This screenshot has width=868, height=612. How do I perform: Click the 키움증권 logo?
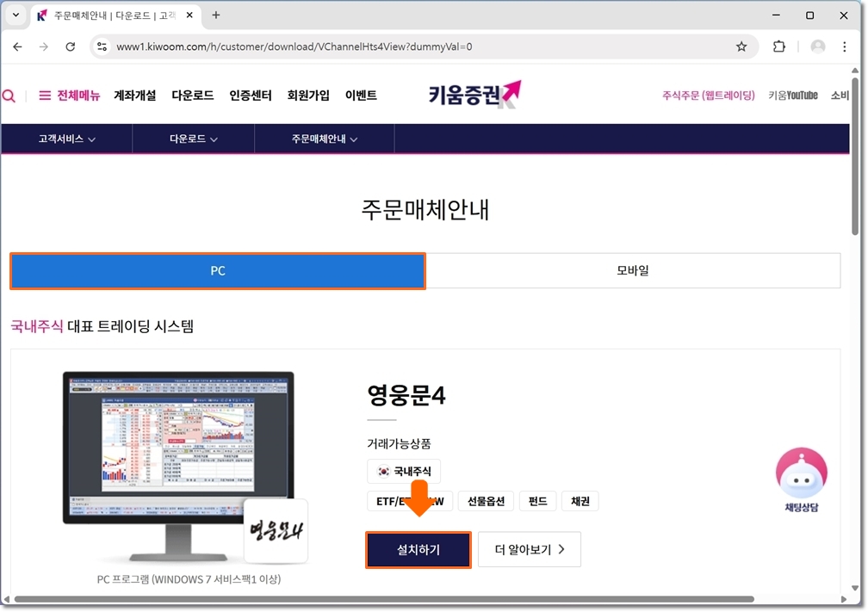tap(474, 94)
